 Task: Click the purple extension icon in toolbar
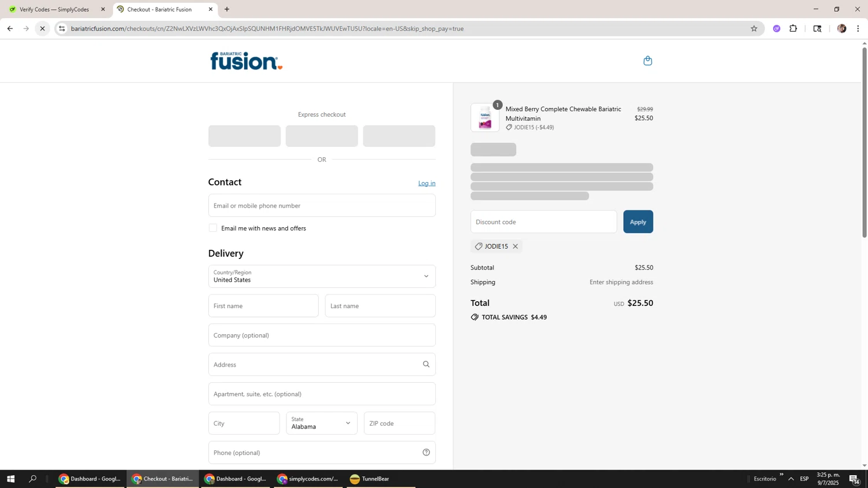[x=777, y=28]
